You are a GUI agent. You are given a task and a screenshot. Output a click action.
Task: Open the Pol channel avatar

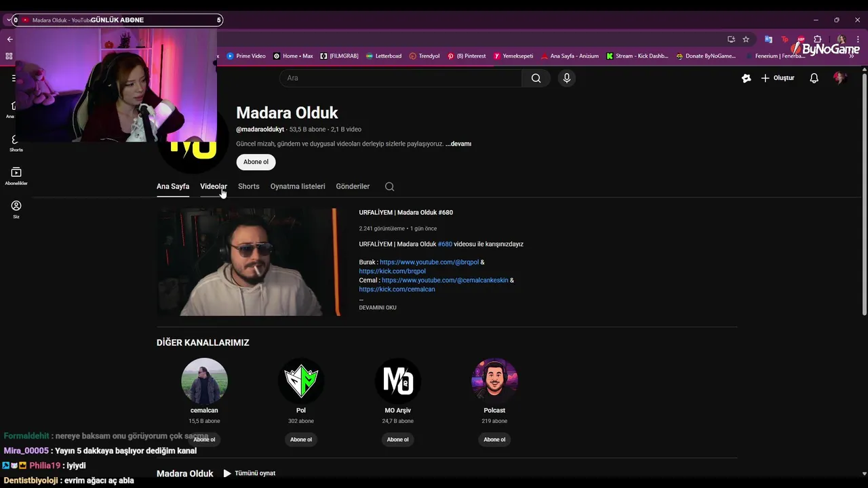pyautogui.click(x=301, y=381)
